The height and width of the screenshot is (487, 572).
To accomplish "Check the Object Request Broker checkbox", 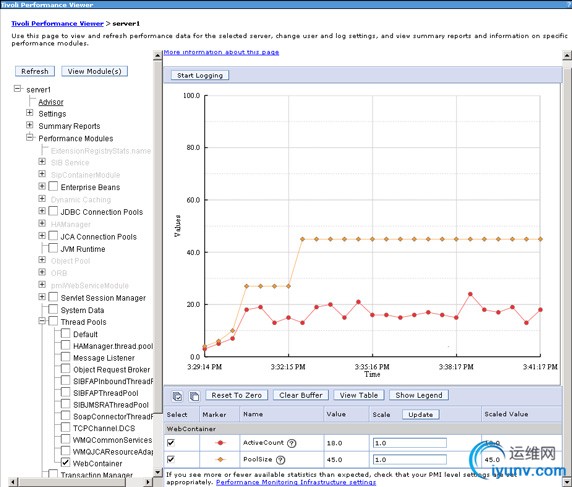I will point(66,369).
